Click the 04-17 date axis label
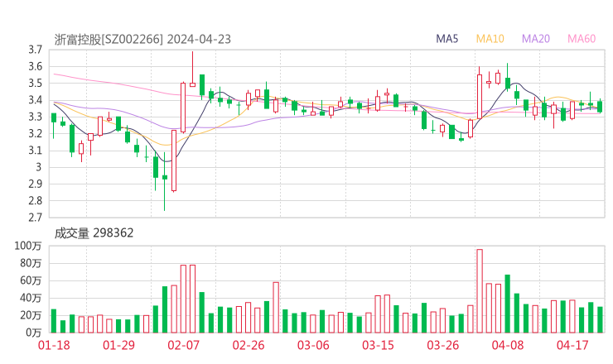613x364 pixels. 572,345
